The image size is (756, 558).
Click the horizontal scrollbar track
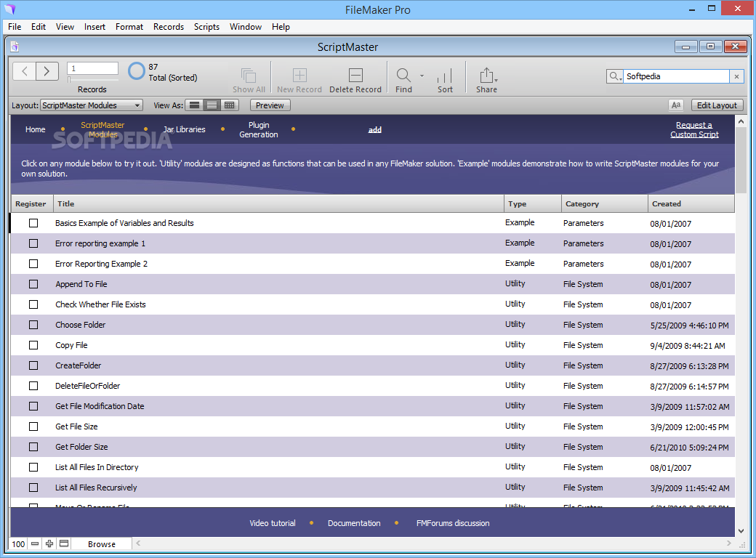(433, 543)
